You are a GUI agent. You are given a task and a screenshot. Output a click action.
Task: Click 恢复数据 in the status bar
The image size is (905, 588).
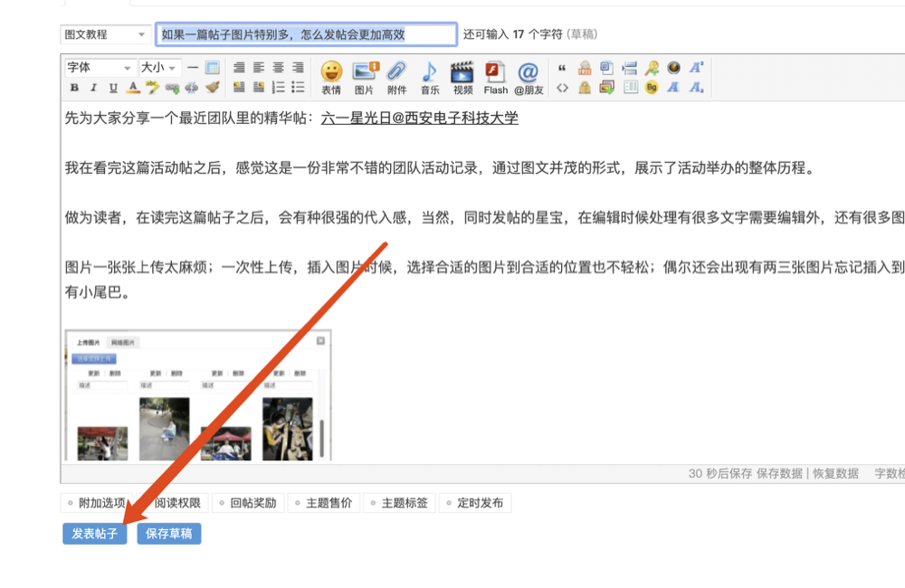click(835, 474)
